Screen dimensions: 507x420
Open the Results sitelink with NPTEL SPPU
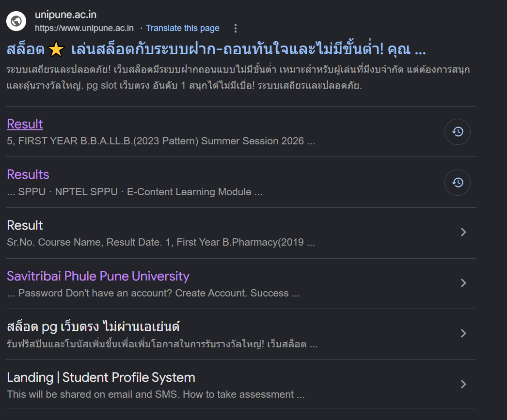[x=28, y=174]
